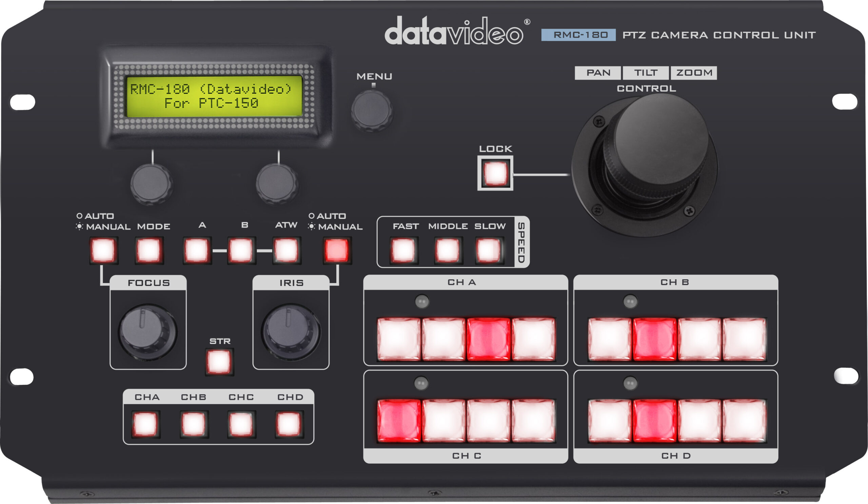Screen dimensions: 868x504
Task: Click the right knob under the LCD display
Action: 277,184
